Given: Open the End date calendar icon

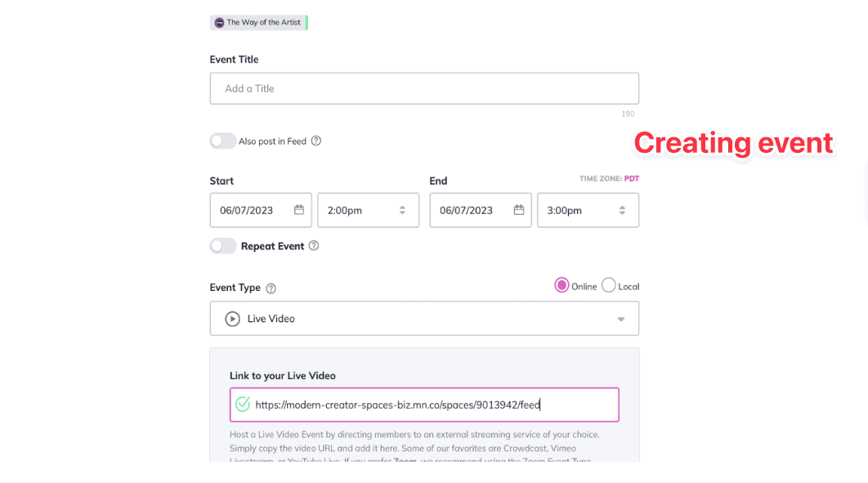Looking at the screenshot, I should pyautogui.click(x=519, y=210).
